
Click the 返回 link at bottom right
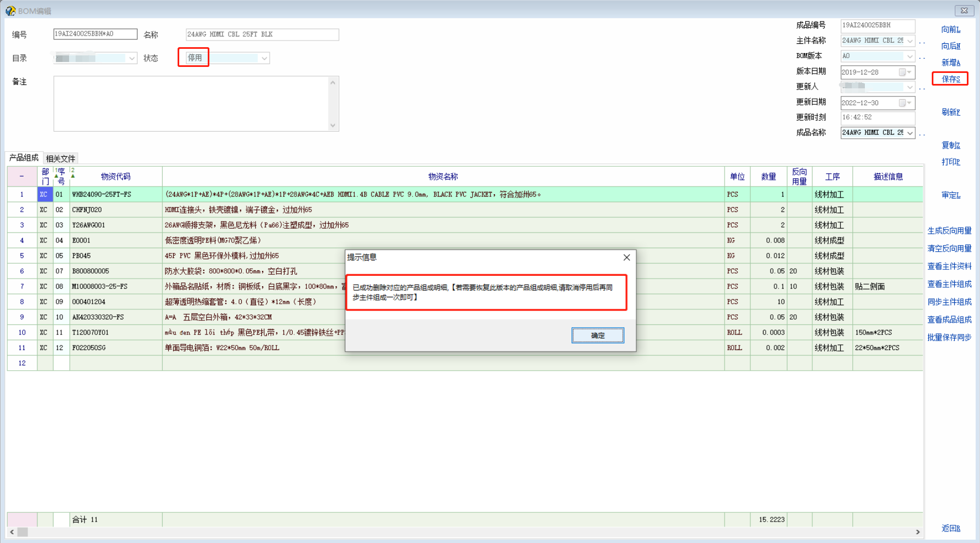pyautogui.click(x=950, y=528)
